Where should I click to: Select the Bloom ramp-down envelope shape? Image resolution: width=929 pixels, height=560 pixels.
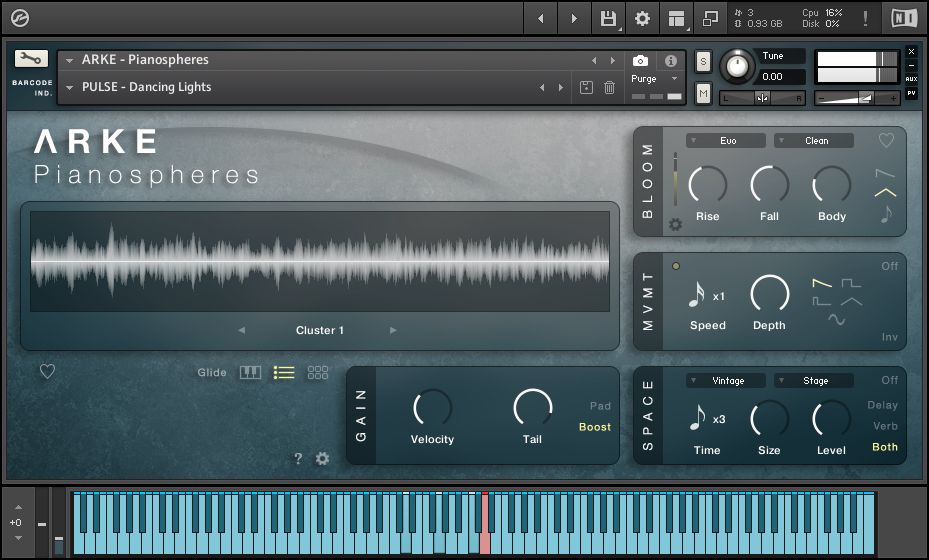click(x=885, y=173)
